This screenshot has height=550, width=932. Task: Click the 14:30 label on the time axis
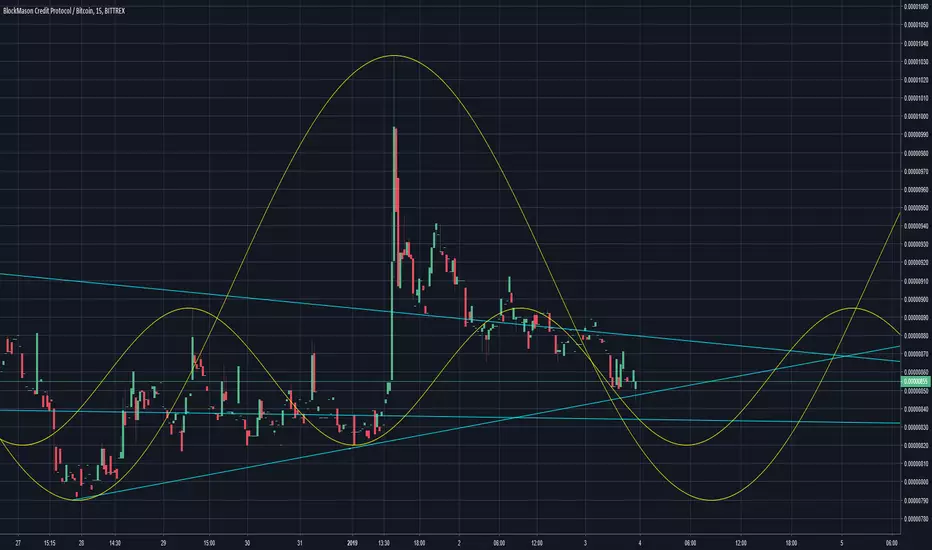click(x=115, y=543)
